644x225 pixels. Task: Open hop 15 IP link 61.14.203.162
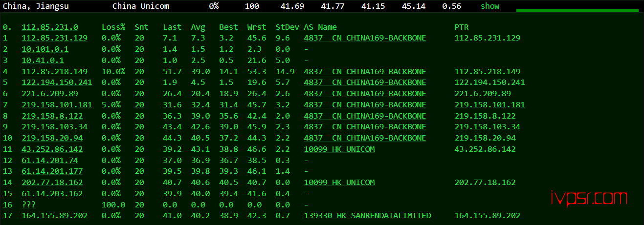tap(52, 194)
